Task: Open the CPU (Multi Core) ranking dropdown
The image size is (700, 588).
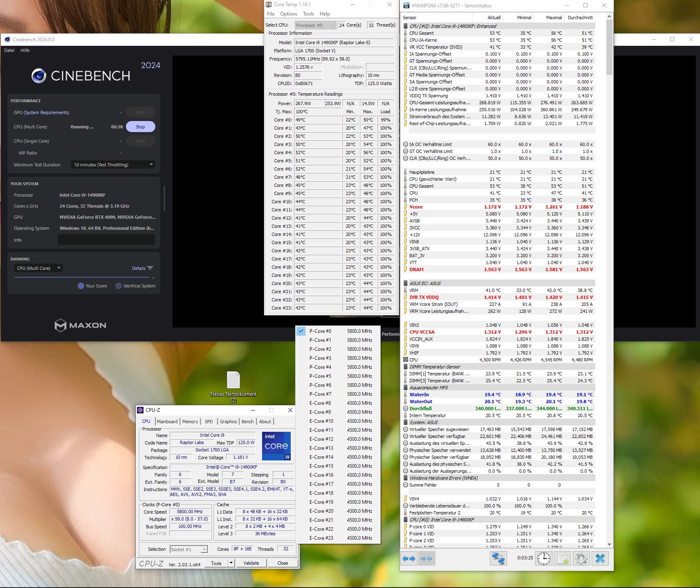Action: click(x=38, y=268)
